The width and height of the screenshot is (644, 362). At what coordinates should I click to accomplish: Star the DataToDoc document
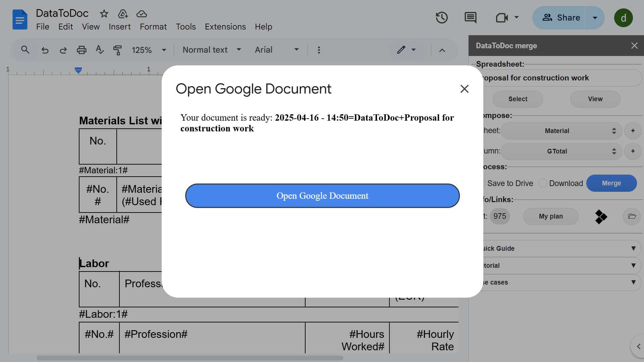click(104, 14)
